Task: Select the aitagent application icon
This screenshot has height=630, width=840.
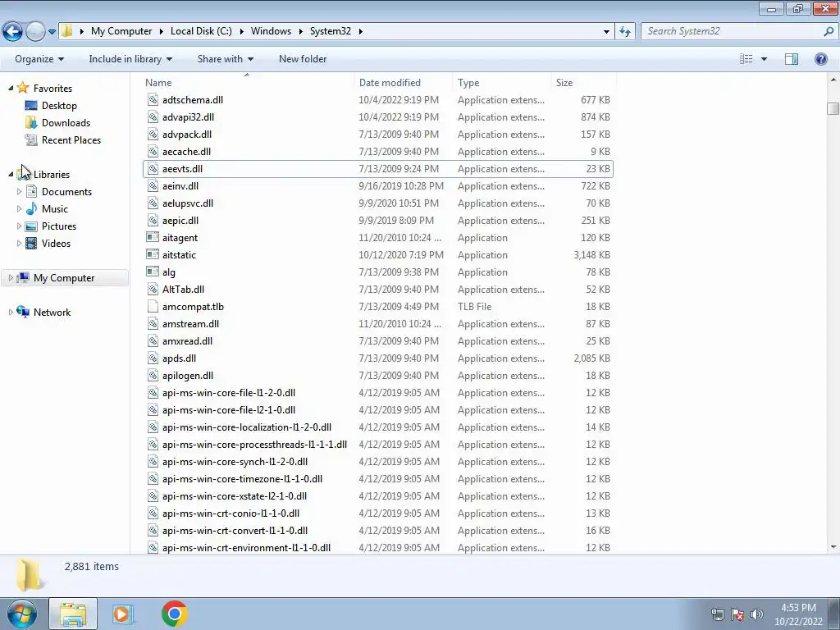Action: 153,237
